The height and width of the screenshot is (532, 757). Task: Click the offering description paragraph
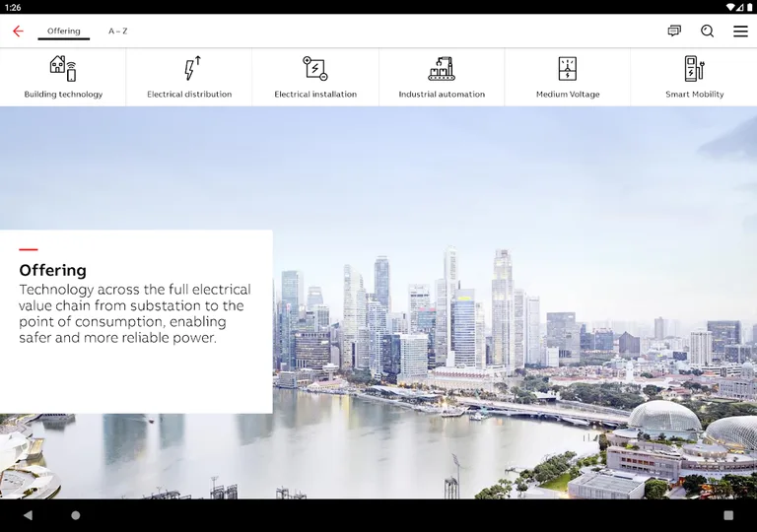[x=135, y=313]
